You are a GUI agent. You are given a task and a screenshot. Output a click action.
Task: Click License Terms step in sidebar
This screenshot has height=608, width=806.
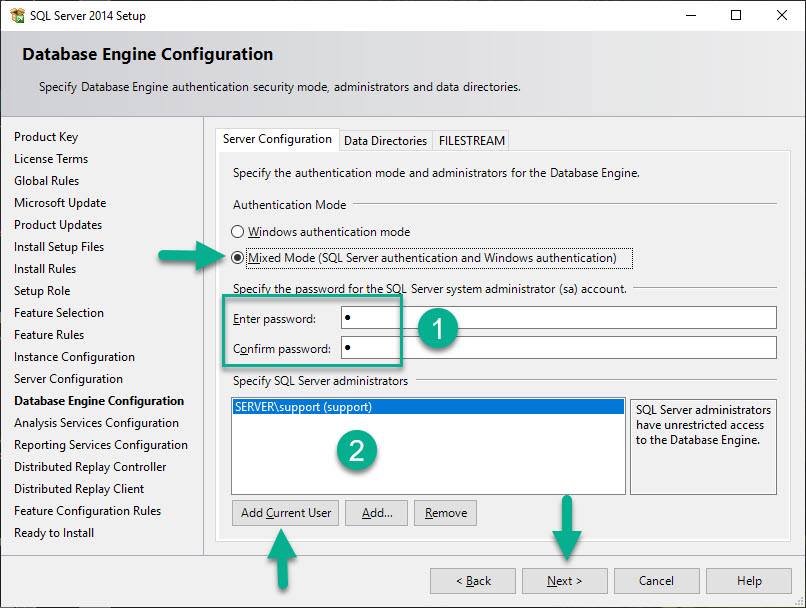click(x=51, y=159)
